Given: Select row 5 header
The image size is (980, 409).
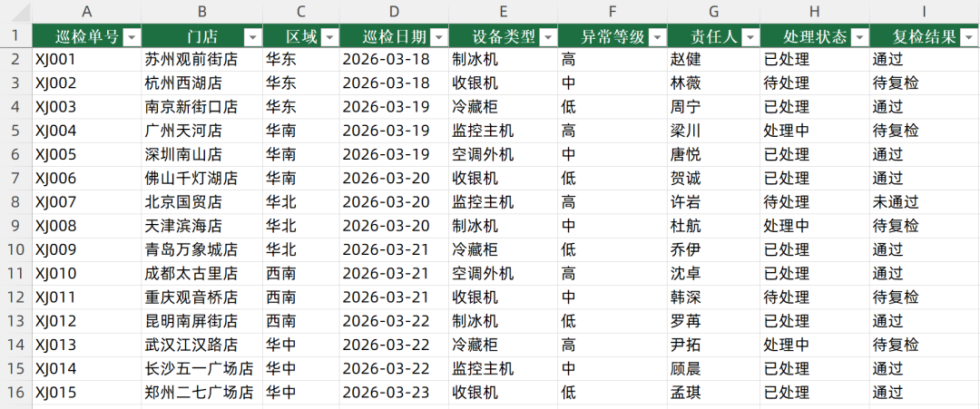Looking at the screenshot, I should pos(15,131).
